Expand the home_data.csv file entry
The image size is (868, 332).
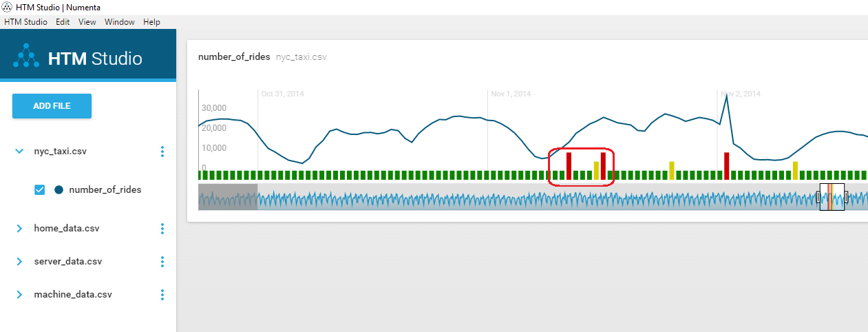[x=19, y=228]
